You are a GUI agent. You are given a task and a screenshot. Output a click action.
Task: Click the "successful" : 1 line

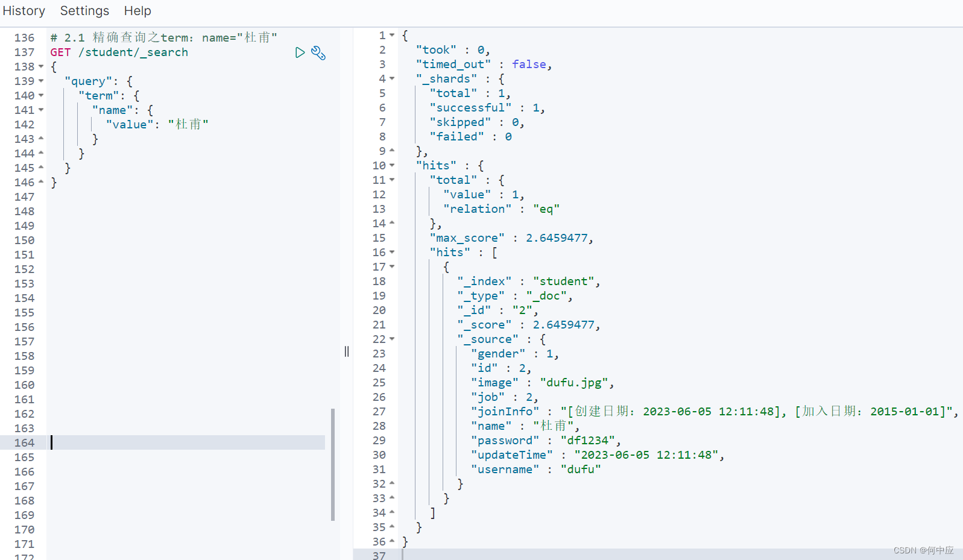click(x=487, y=108)
